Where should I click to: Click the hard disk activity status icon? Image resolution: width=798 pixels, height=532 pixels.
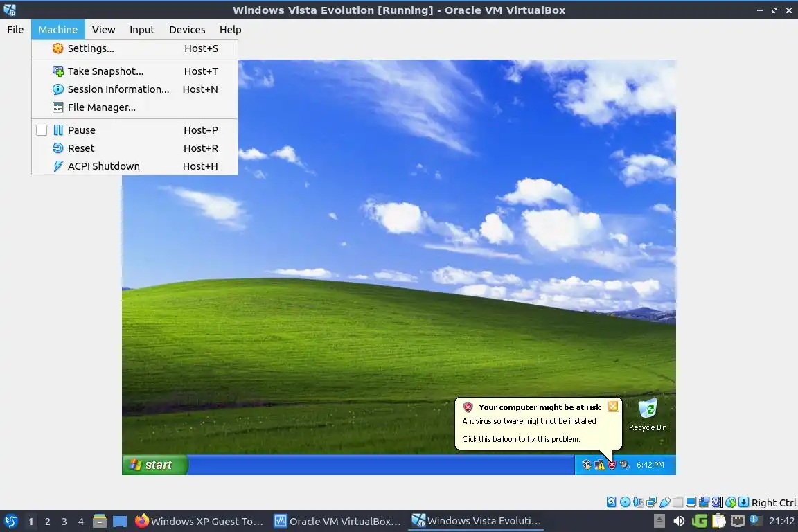coord(612,502)
